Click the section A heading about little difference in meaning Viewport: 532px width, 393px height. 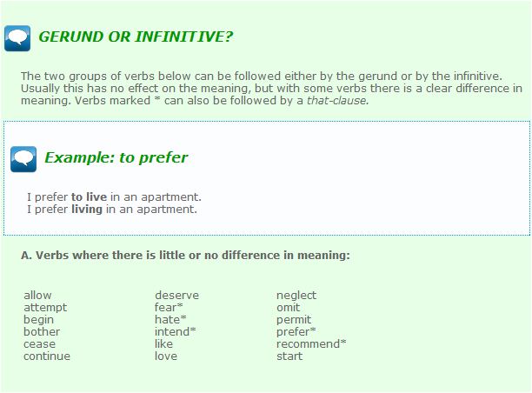pos(185,256)
